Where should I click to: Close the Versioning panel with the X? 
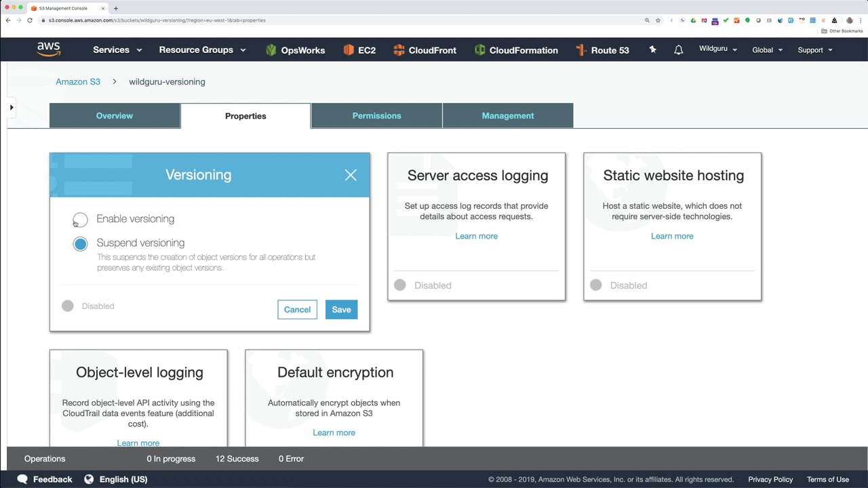click(351, 176)
